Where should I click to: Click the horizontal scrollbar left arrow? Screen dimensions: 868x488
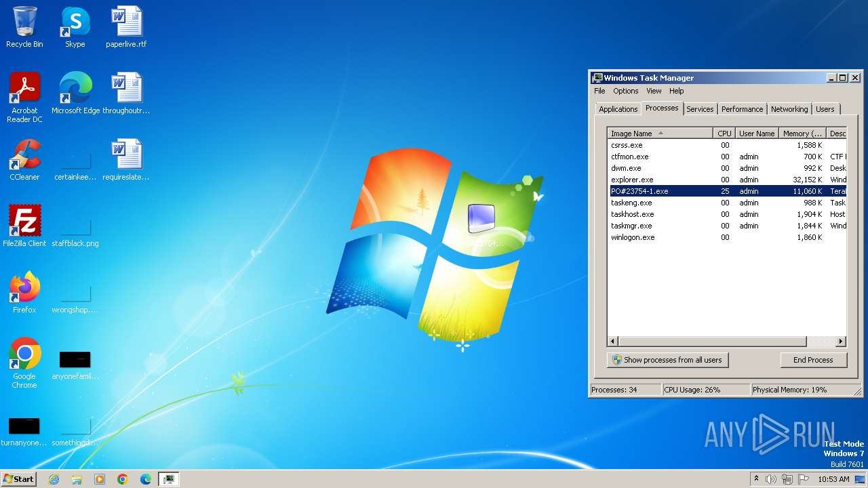tap(613, 342)
